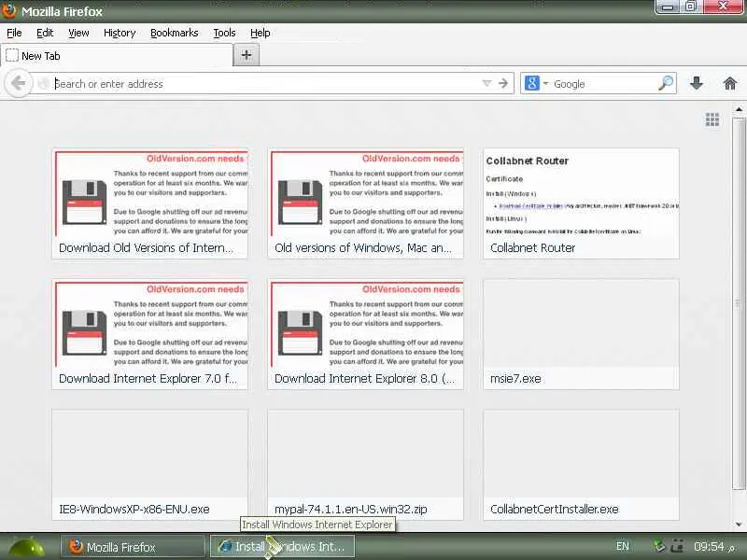This screenshot has height=560, width=747.
Task: Click the scrollbar down arrow
Action: click(x=739, y=525)
